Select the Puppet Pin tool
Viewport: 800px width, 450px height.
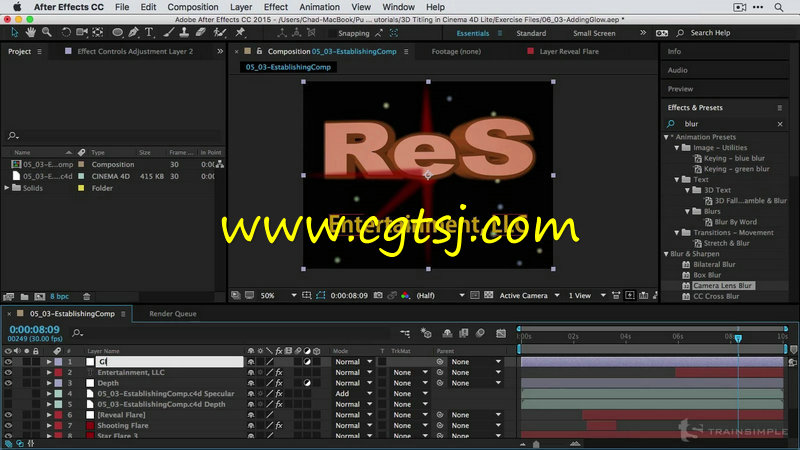pos(240,33)
